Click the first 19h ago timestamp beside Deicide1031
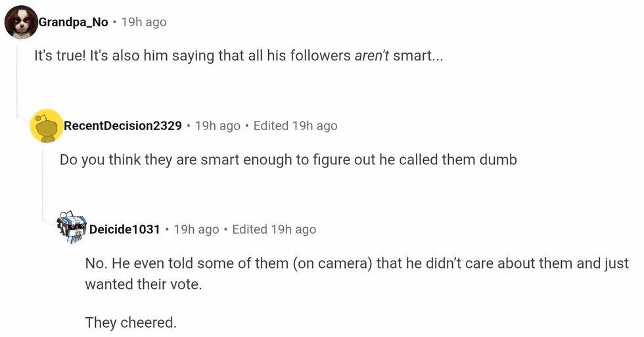The image size is (644, 337). click(x=196, y=229)
